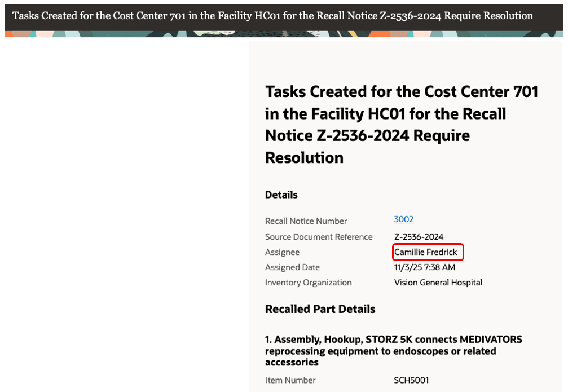Click the Assembly Hookup STORZ 5K part heading
Viewport: 568px width, 392px height.
393,351
